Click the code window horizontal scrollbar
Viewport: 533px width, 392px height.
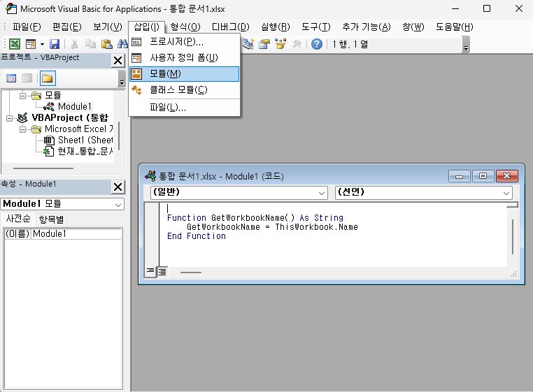coord(191,273)
